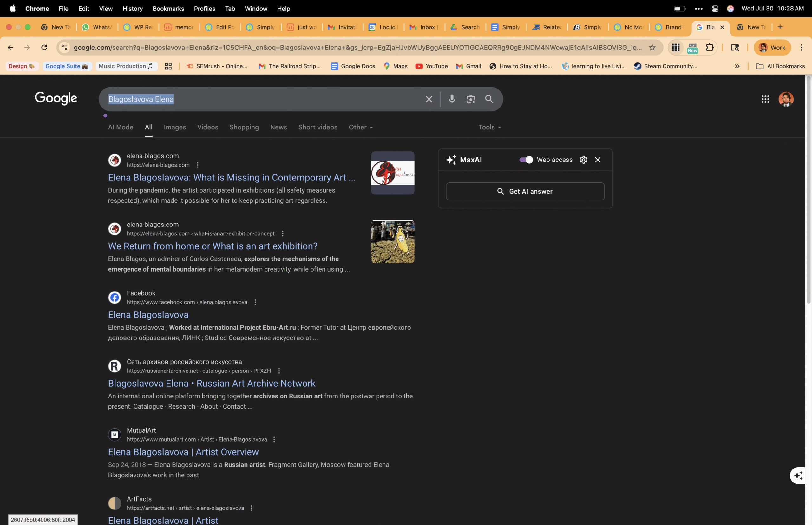The image size is (812, 525).
Task: Open the Google apps grid
Action: coord(765,99)
